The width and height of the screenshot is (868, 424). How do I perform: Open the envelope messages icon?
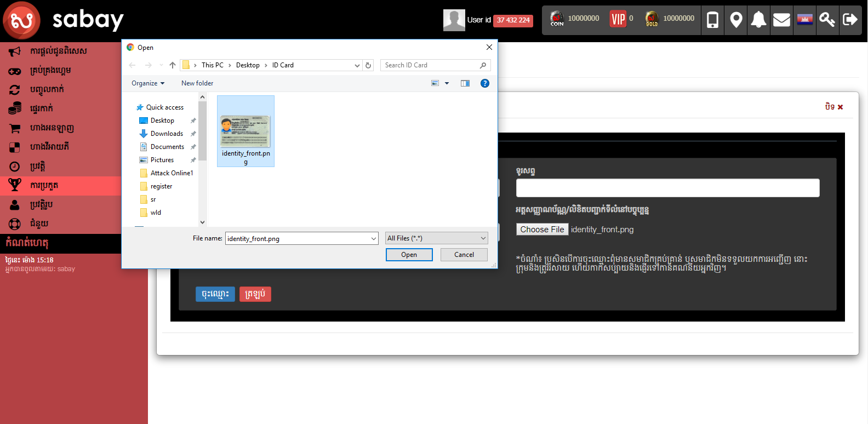click(x=781, y=20)
